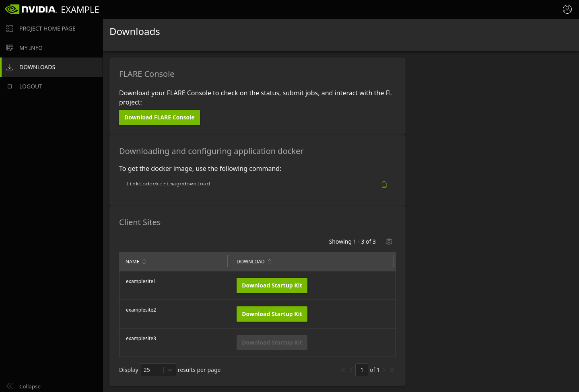
Task: Select the examplesite3 name cell
Action: point(141,339)
